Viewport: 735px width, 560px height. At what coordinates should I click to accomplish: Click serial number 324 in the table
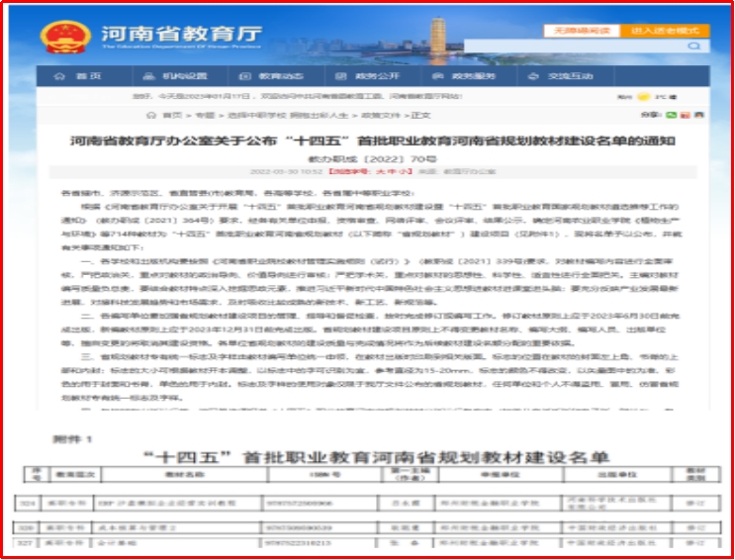(x=28, y=504)
